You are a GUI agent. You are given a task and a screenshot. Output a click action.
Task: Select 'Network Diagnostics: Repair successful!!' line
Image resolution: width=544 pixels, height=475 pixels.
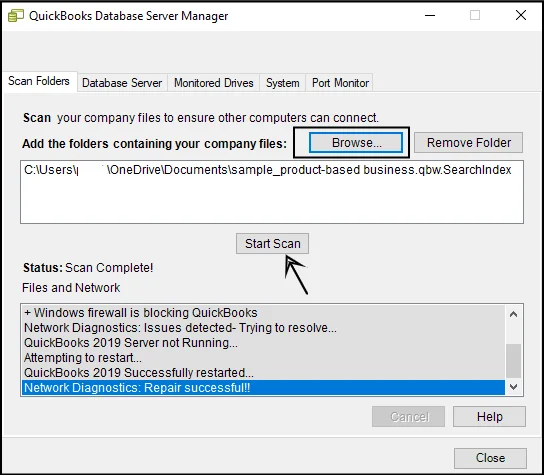(263, 388)
